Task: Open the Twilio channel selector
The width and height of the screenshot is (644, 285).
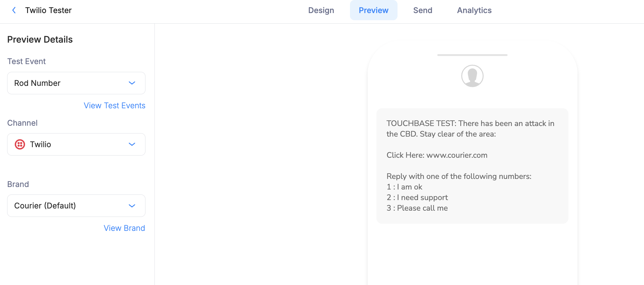Action: click(x=76, y=144)
